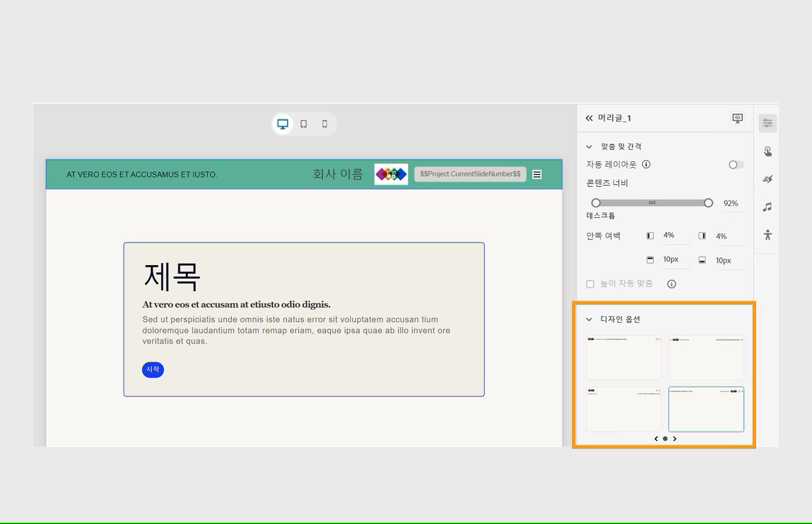The width and height of the screenshot is (812, 524).
Task: Open the hamburger menu in the teal header
Action: click(x=536, y=174)
